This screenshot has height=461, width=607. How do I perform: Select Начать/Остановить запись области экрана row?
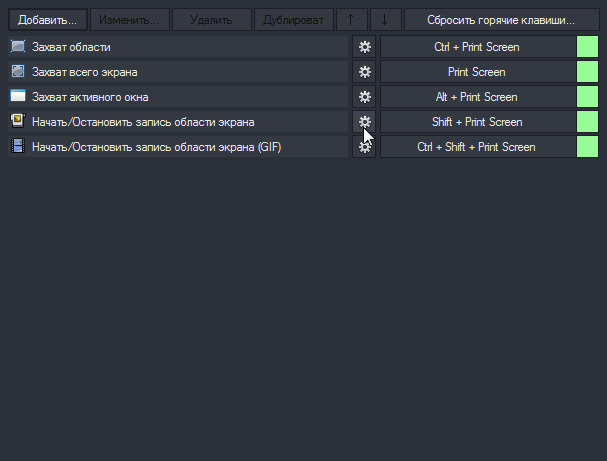click(178, 122)
